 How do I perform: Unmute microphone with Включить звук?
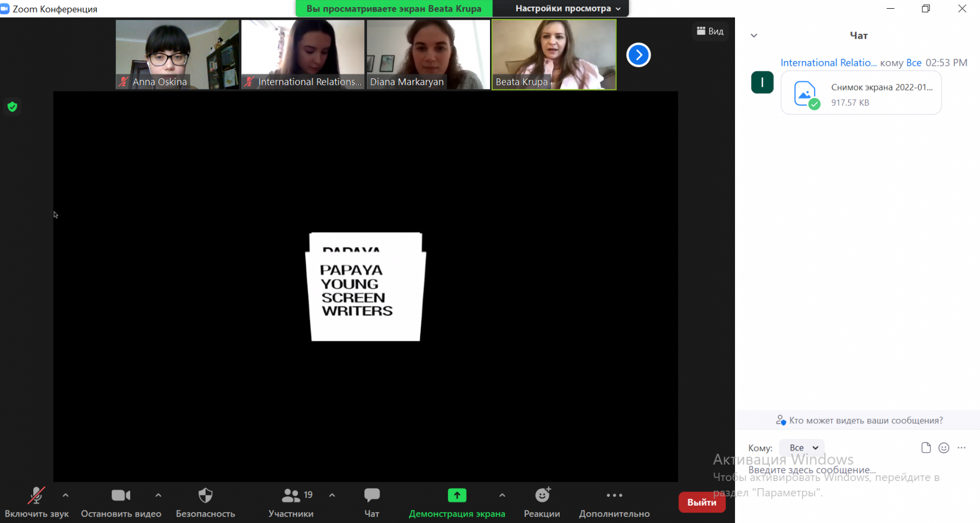(x=36, y=502)
